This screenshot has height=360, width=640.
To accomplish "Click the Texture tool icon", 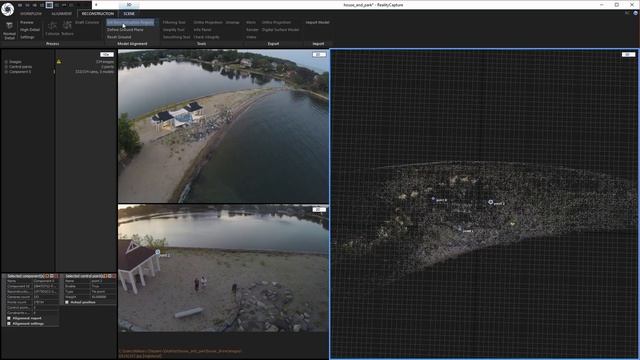I will tap(67, 29).
